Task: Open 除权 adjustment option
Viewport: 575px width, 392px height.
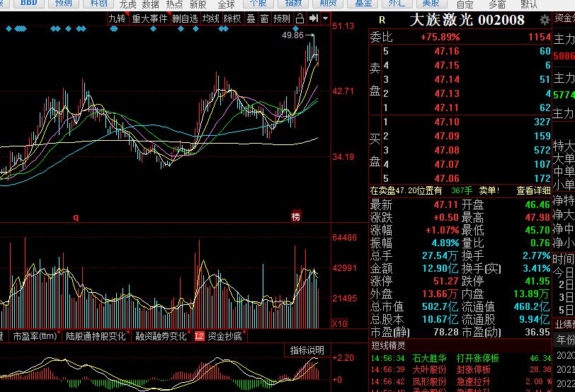Action: click(x=232, y=18)
